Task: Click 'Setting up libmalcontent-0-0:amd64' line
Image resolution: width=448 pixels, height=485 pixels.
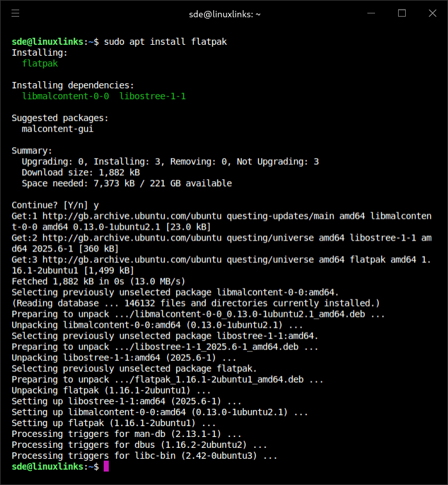Action: tap(159, 412)
